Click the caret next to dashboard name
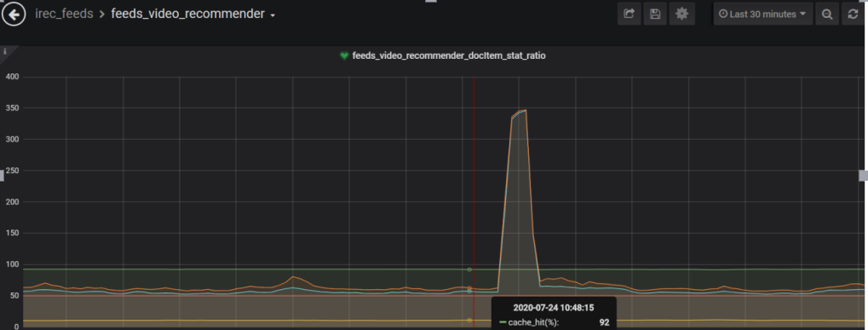 point(273,15)
